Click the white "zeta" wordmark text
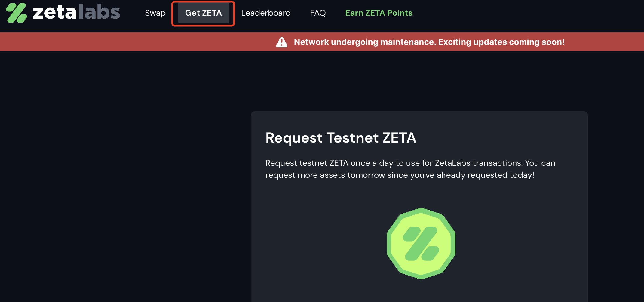The height and width of the screenshot is (302, 644). click(x=54, y=13)
